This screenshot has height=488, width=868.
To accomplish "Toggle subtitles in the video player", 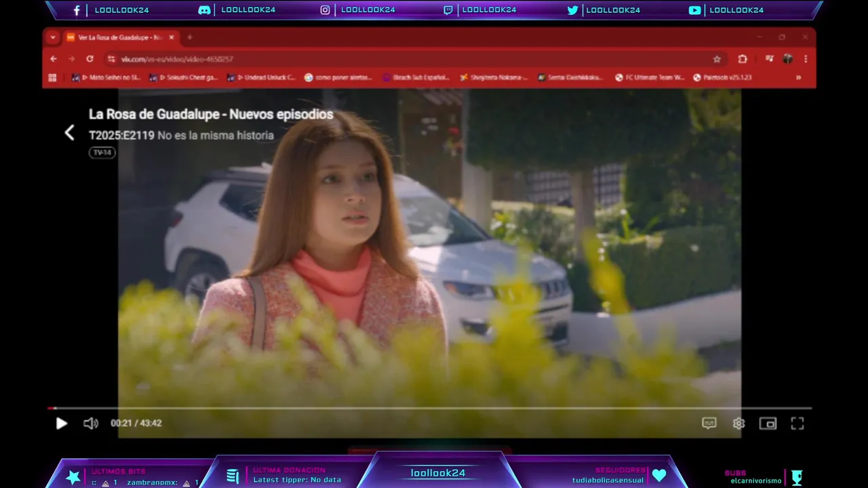I will pyautogui.click(x=709, y=423).
